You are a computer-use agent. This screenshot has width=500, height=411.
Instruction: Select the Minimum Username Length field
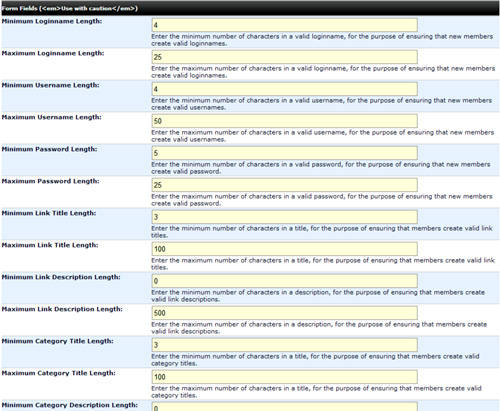pos(284,89)
